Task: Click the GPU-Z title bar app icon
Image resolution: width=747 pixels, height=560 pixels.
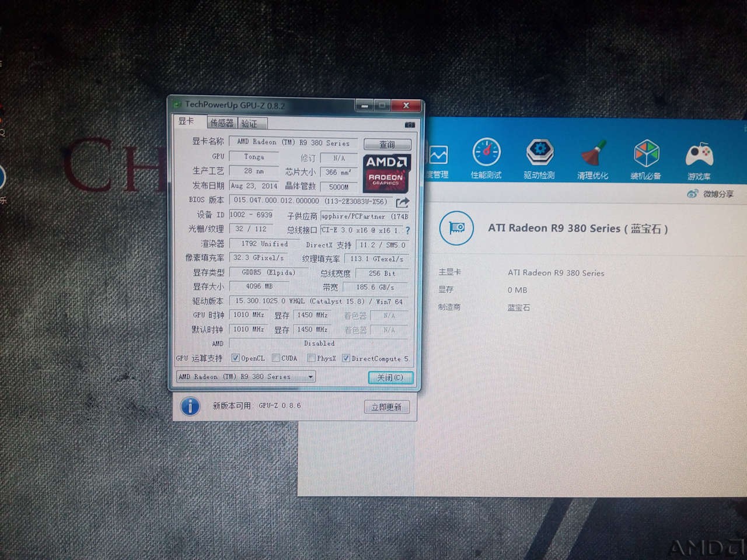Action: pyautogui.click(x=177, y=104)
